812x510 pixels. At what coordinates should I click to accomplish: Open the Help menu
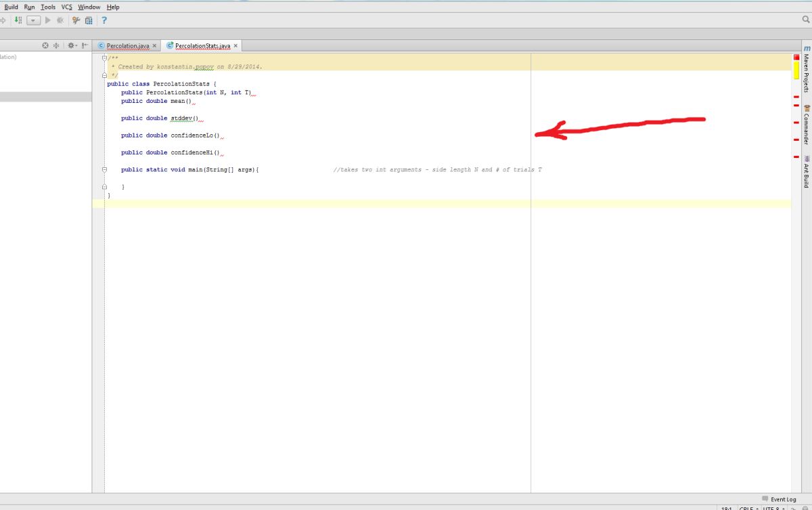coord(113,7)
